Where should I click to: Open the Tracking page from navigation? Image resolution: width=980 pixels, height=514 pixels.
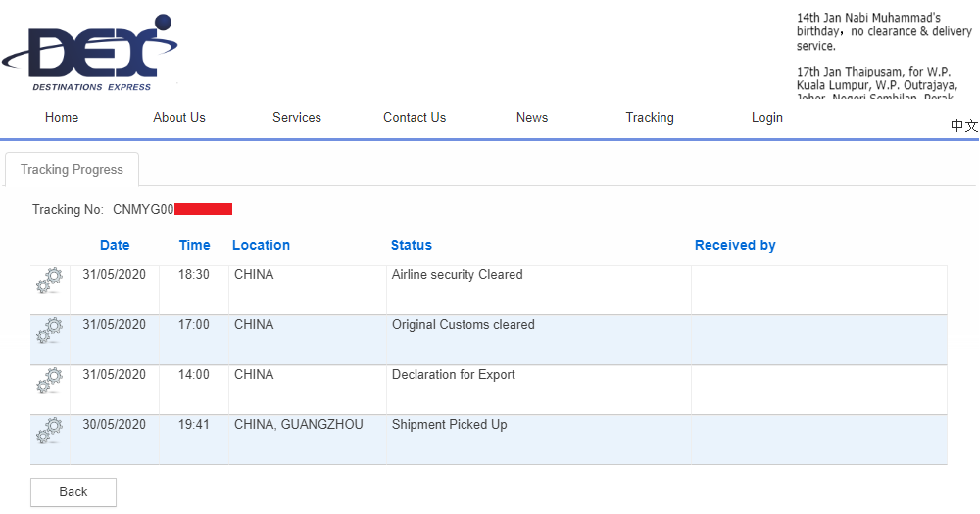tap(650, 117)
